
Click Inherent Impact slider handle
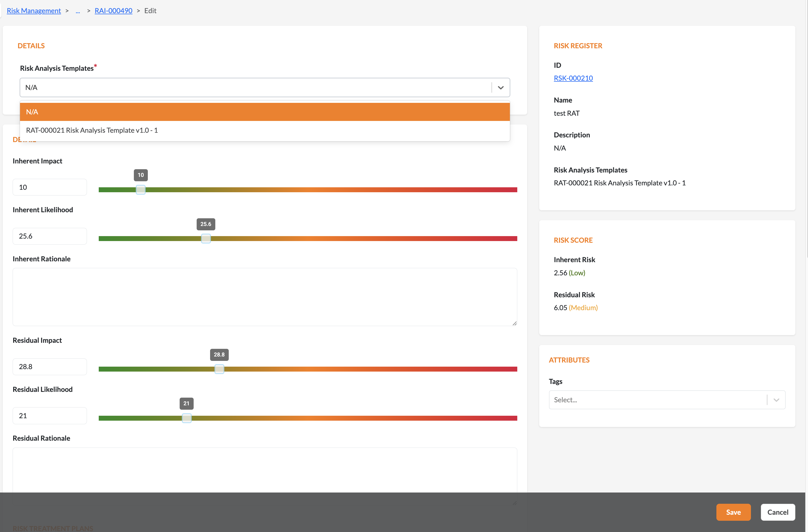140,190
